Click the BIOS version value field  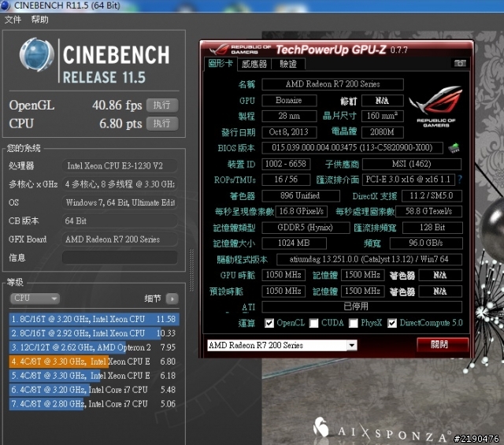tap(352, 148)
